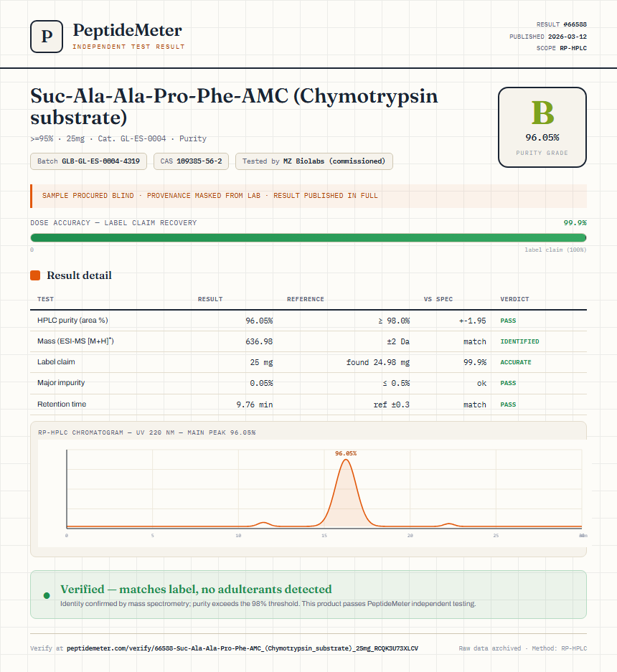617x672 pixels.
Task: Click the PASS verdict for Major impurity
Action: click(x=508, y=383)
